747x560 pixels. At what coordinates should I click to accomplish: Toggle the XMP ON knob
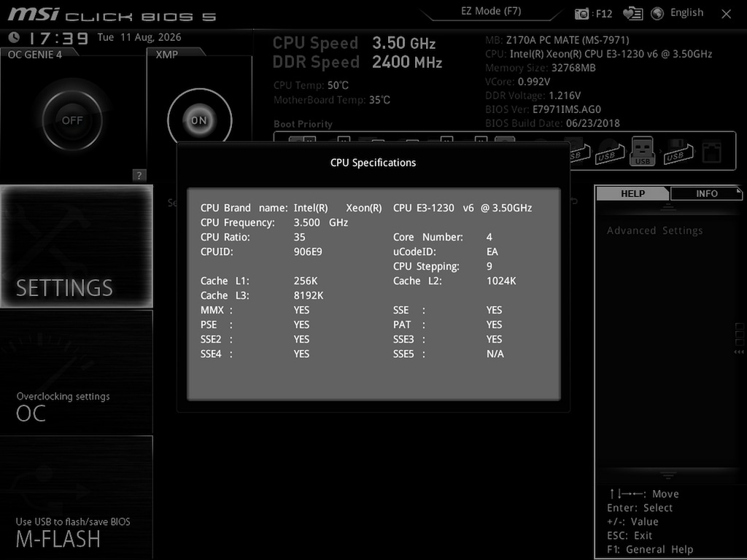point(200,120)
